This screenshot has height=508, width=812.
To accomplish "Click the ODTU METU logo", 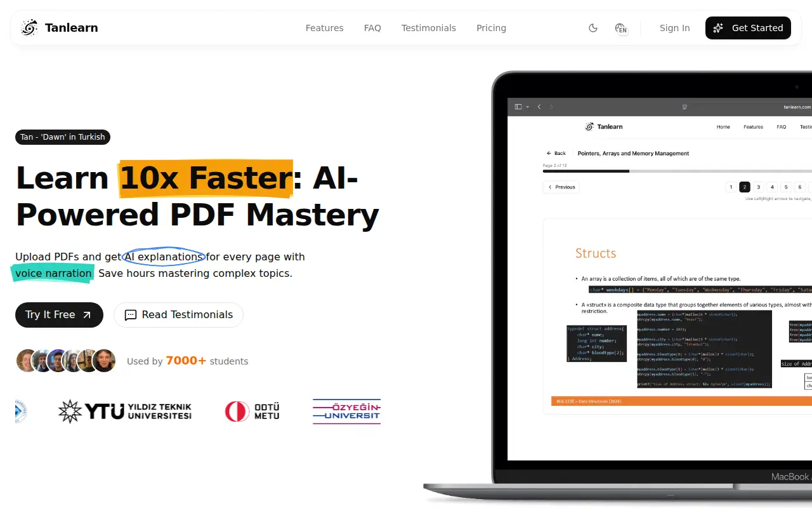I will click(x=252, y=411).
